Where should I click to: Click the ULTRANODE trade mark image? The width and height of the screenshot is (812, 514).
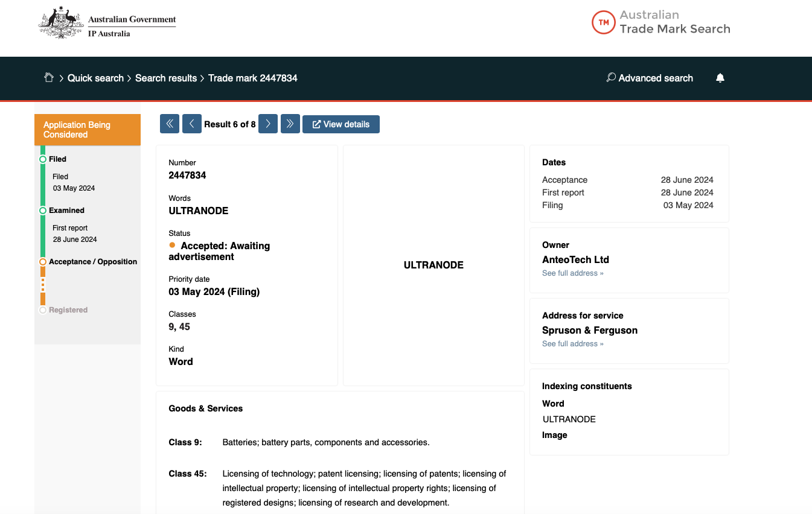[433, 265]
